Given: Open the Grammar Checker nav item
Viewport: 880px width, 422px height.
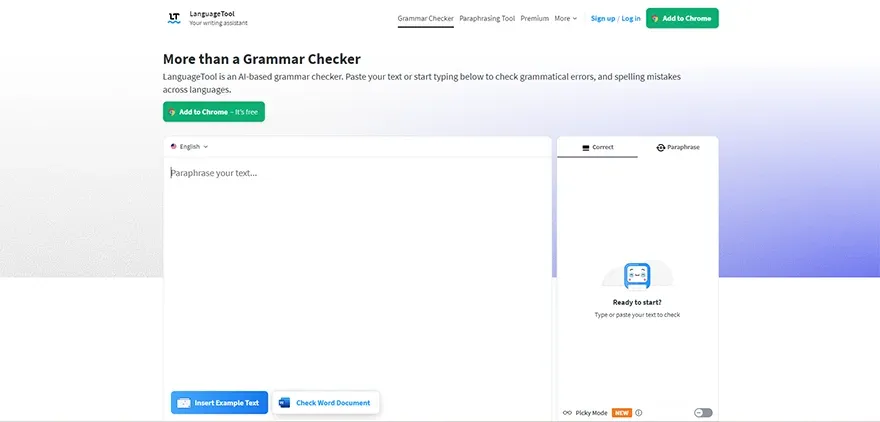Looking at the screenshot, I should tap(426, 19).
